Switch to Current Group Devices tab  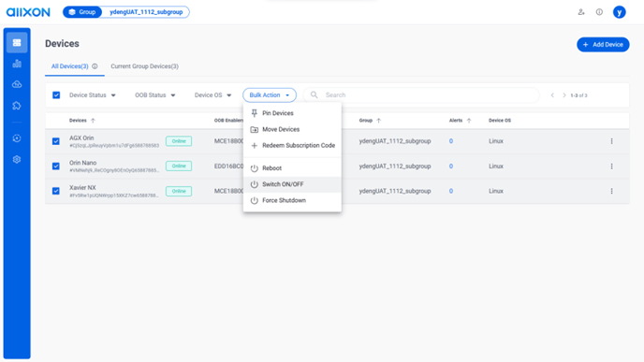(144, 66)
